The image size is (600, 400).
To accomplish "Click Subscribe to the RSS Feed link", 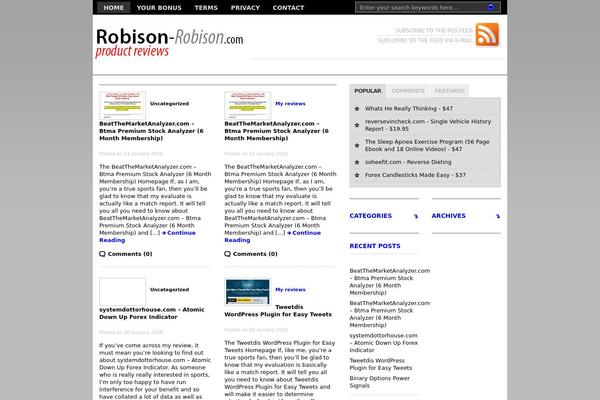I will tap(434, 30).
